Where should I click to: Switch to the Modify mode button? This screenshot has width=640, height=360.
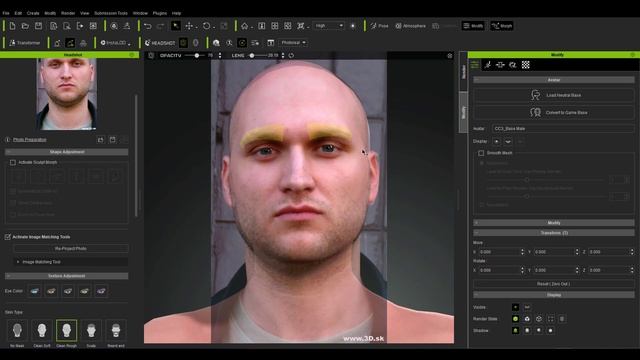pyautogui.click(x=473, y=26)
